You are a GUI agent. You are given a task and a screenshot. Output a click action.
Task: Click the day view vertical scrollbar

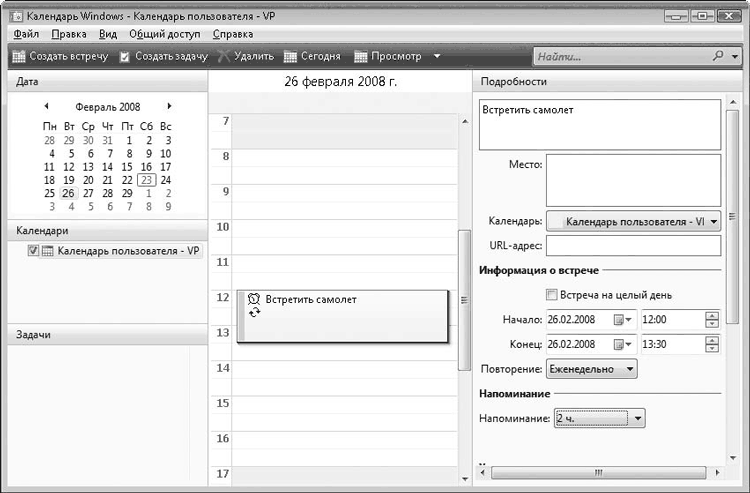[x=463, y=300]
